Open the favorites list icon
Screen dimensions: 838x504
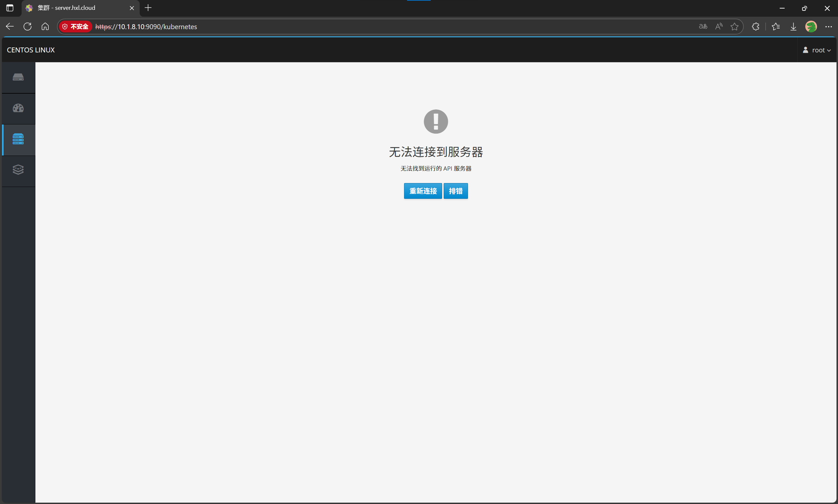coord(775,27)
